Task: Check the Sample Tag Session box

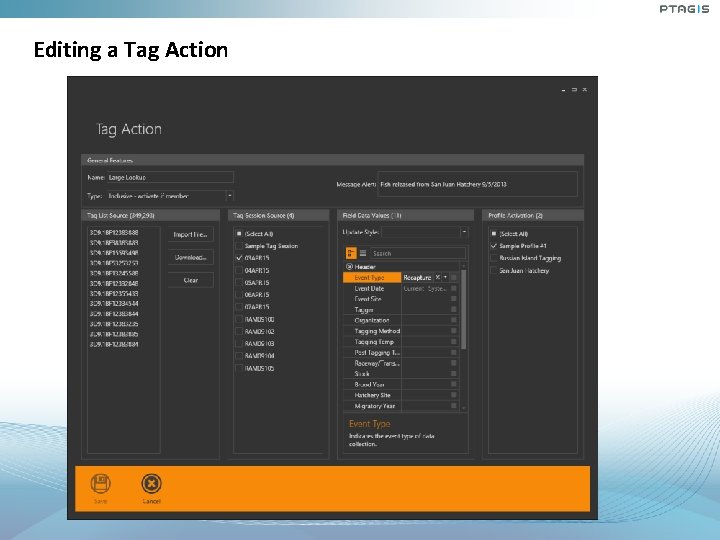Action: coord(239,246)
